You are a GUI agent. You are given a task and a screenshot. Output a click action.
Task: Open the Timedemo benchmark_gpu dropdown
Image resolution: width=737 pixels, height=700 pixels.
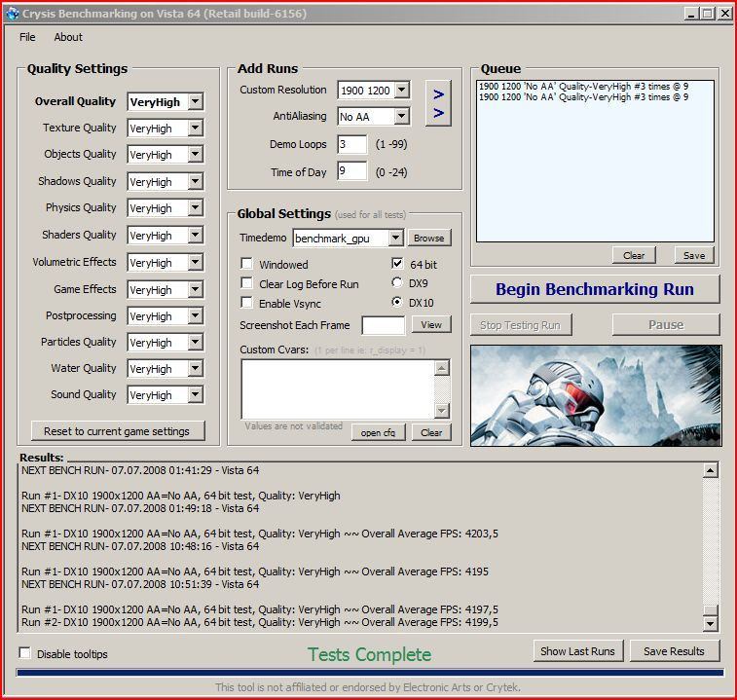[x=396, y=238]
